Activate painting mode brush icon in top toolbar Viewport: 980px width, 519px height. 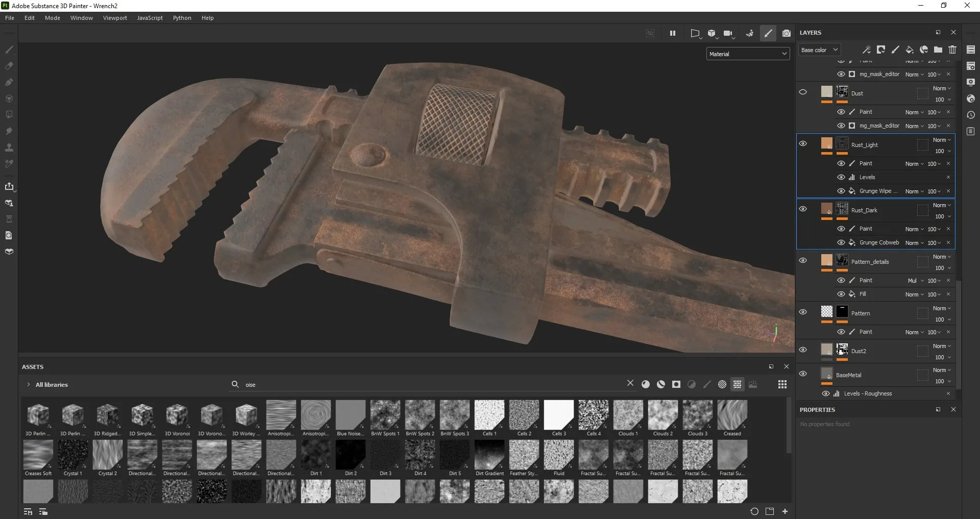click(768, 33)
